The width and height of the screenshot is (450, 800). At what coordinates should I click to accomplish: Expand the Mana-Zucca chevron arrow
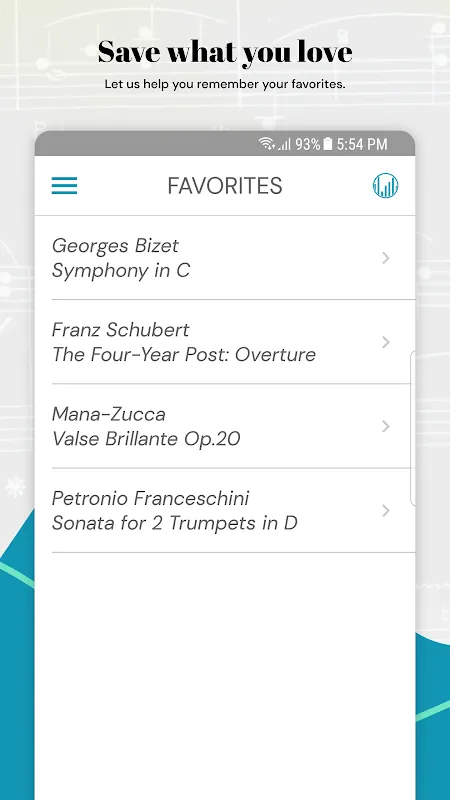(x=386, y=427)
